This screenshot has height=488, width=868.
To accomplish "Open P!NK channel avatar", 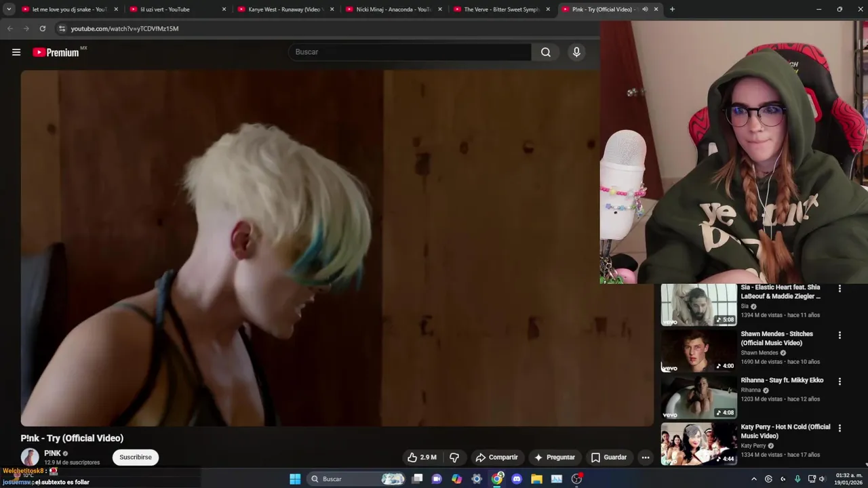I will (x=30, y=457).
